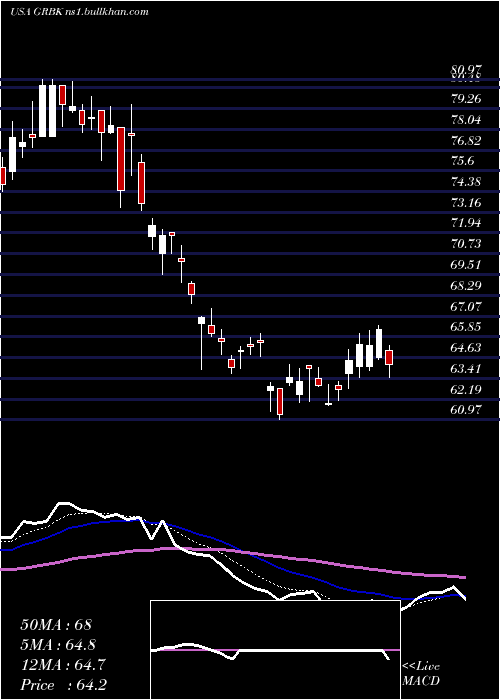Click the 80.97 price axis label
500x700 pixels.
(466, 71)
